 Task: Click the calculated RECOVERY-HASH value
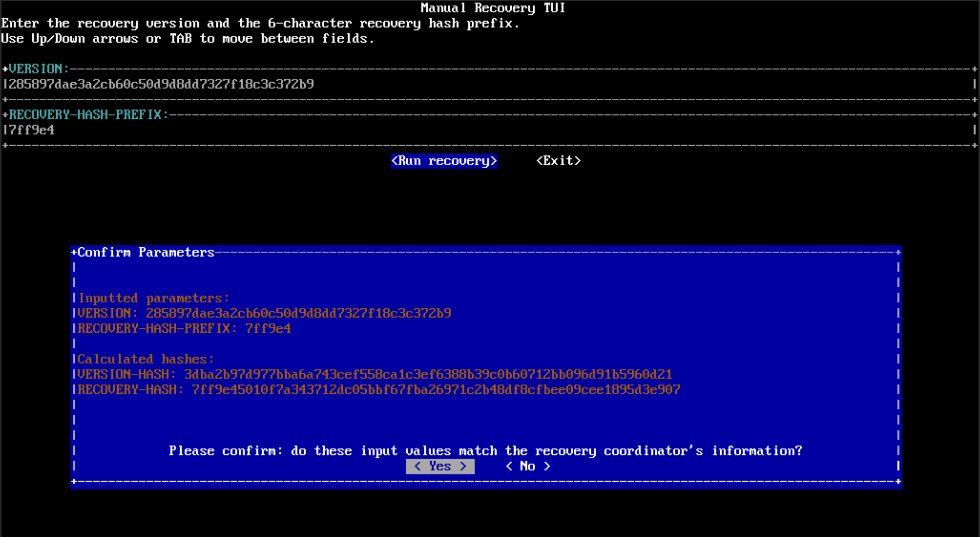point(436,390)
